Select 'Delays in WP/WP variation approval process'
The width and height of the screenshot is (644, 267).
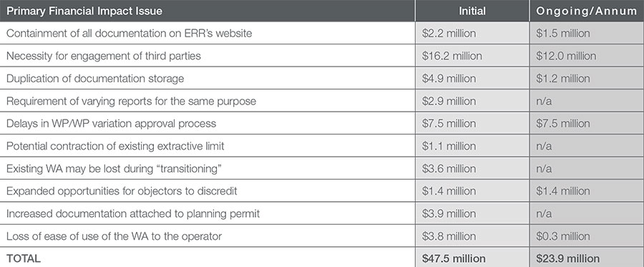tap(111, 123)
